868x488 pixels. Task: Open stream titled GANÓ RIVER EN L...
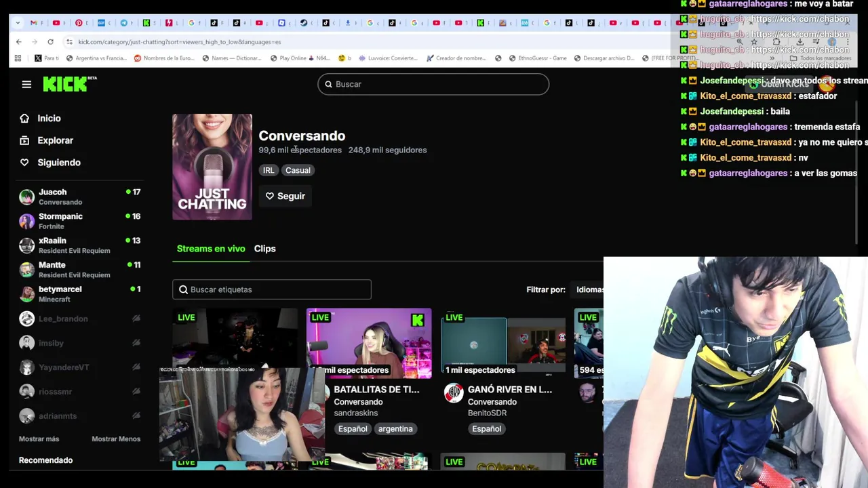[x=510, y=390]
